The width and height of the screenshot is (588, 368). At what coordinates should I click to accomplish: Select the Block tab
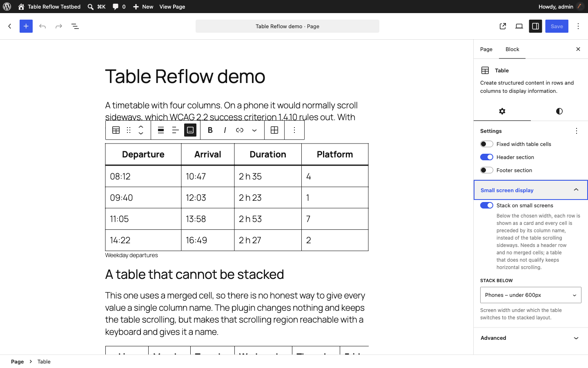click(x=512, y=49)
